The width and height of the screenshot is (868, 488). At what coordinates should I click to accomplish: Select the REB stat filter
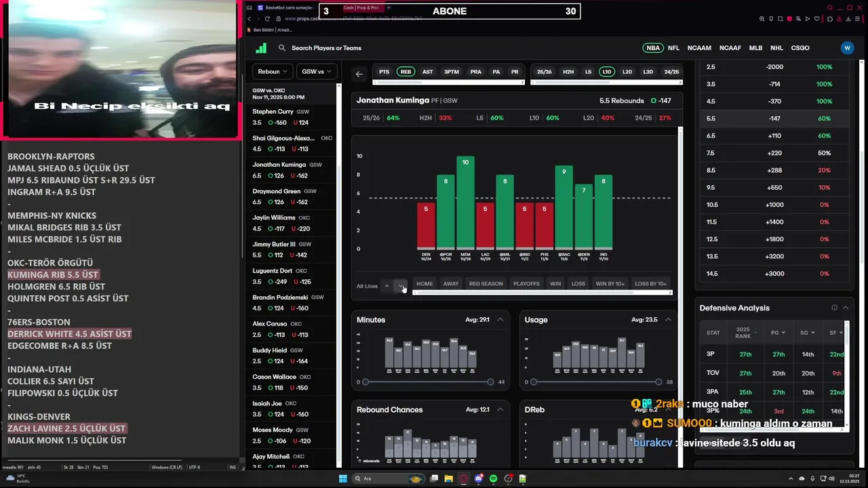click(406, 72)
